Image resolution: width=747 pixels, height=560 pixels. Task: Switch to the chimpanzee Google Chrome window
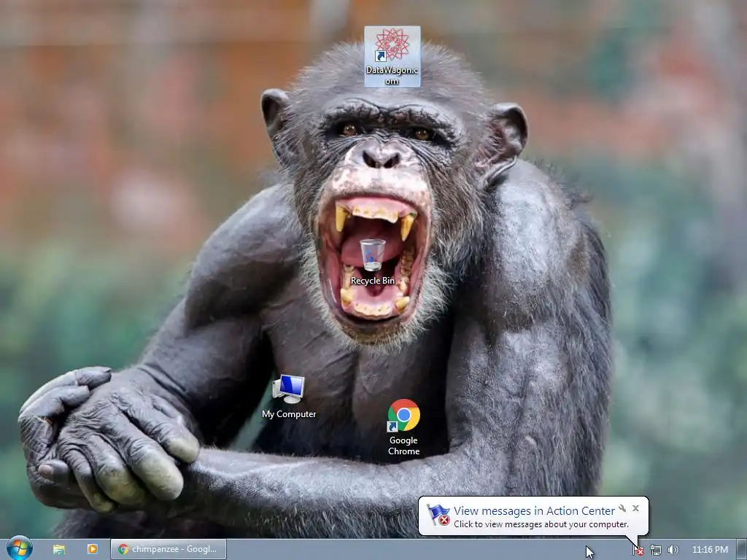169,549
